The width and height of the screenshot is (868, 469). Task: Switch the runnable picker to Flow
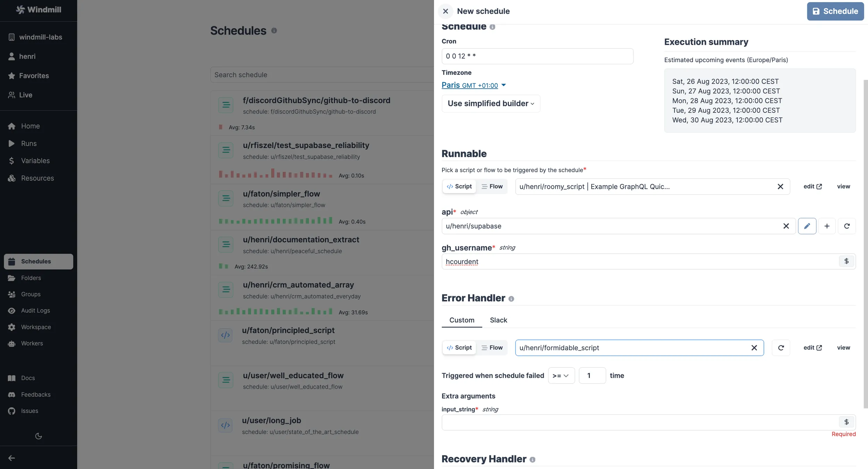pyautogui.click(x=492, y=186)
